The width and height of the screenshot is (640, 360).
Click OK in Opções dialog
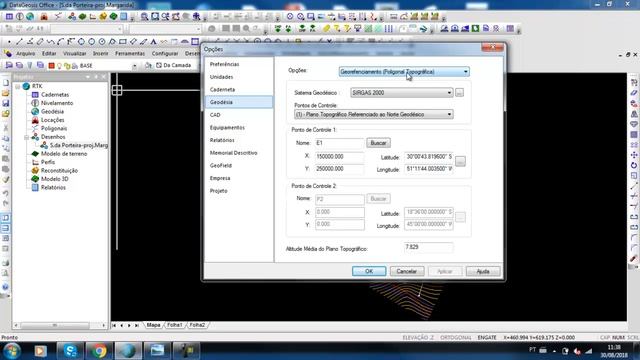tap(369, 271)
